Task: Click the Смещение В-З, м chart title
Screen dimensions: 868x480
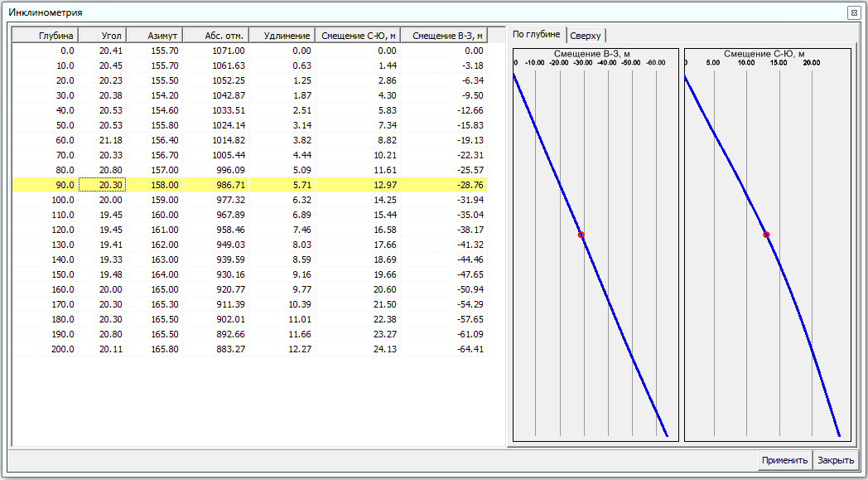Action: 591,54
